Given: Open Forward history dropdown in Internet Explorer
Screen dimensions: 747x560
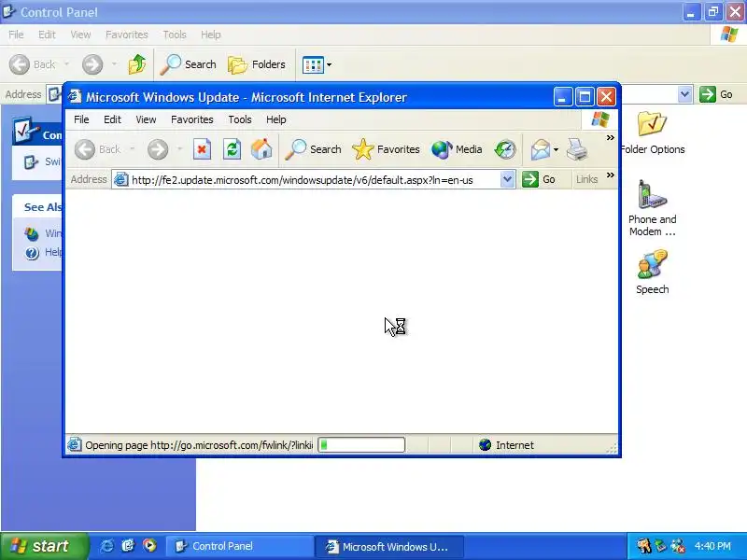Looking at the screenshot, I should [179, 149].
